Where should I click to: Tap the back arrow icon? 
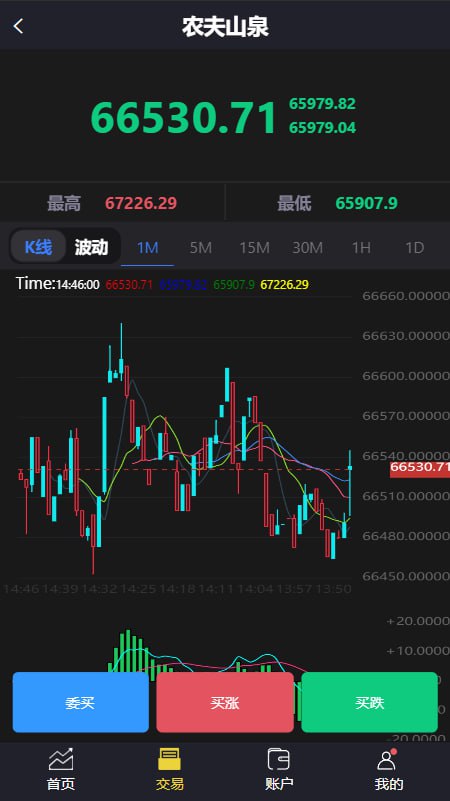18,26
